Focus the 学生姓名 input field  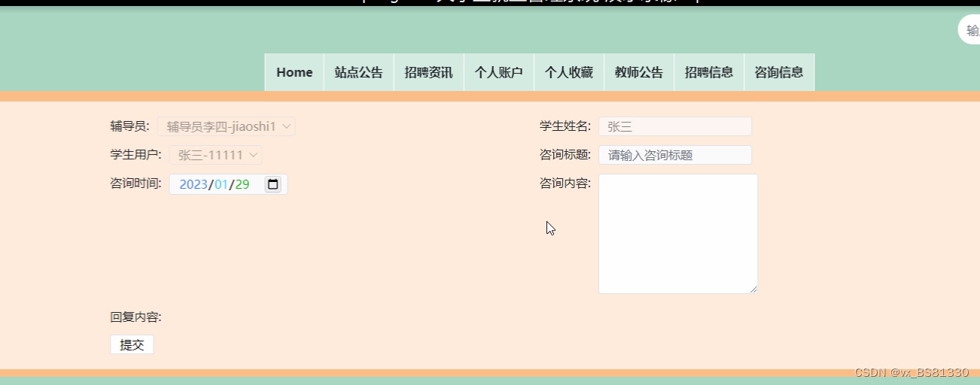[675, 126]
